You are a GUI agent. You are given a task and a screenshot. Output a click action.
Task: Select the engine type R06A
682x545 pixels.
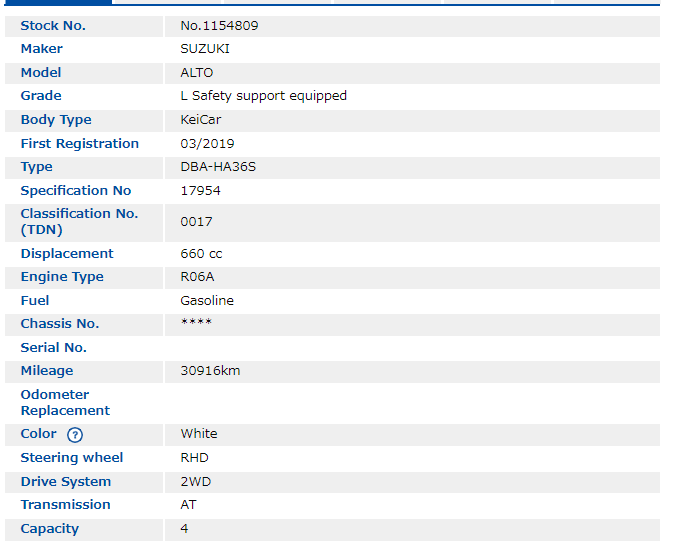coord(198,277)
